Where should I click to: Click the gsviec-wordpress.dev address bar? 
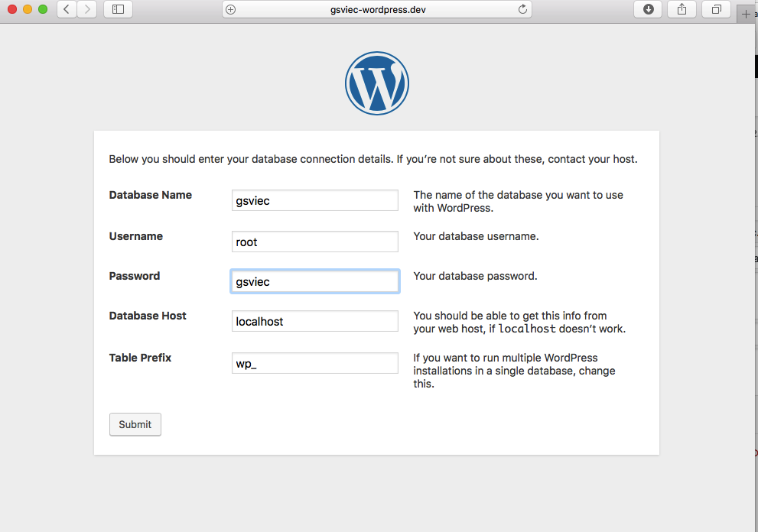(377, 10)
